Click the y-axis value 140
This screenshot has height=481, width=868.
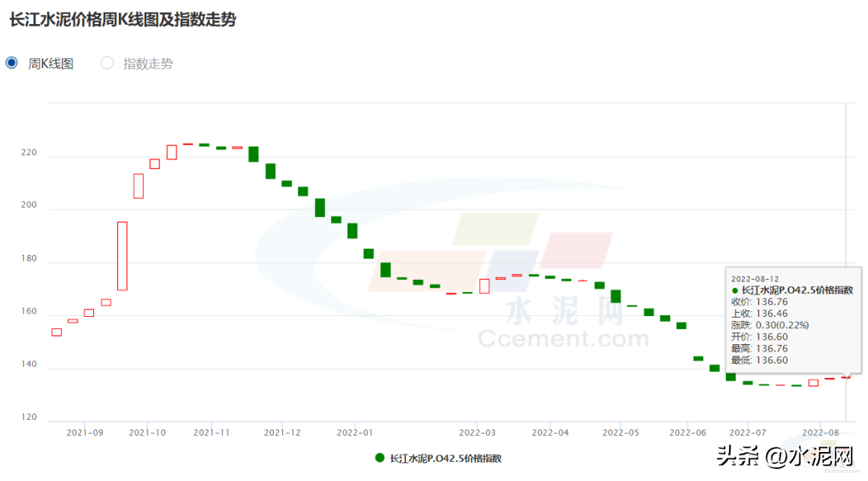tap(29, 364)
